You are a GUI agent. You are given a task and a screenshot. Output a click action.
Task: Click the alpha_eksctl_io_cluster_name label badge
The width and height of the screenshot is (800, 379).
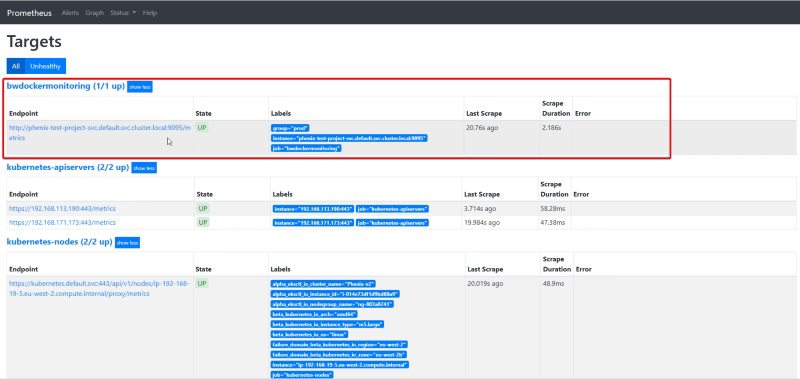coord(323,284)
